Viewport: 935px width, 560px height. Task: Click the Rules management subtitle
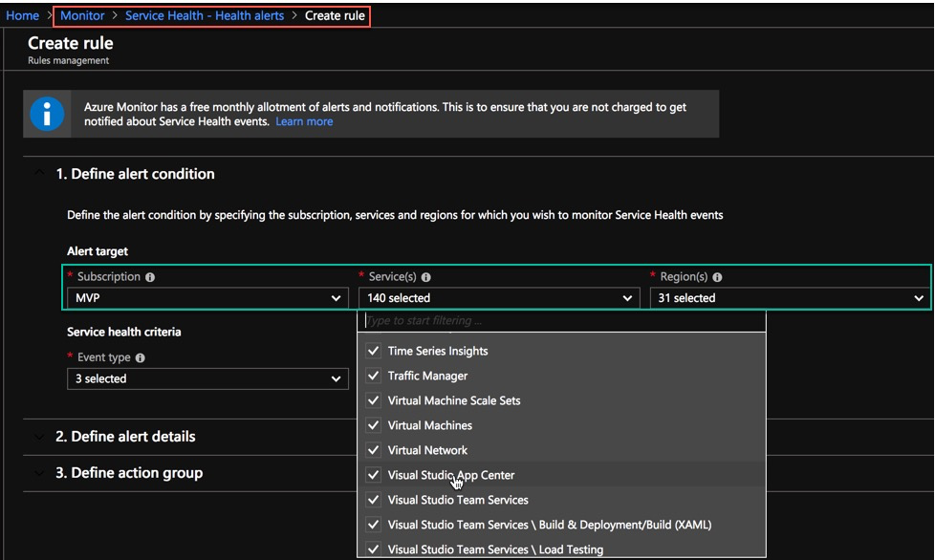tap(69, 60)
